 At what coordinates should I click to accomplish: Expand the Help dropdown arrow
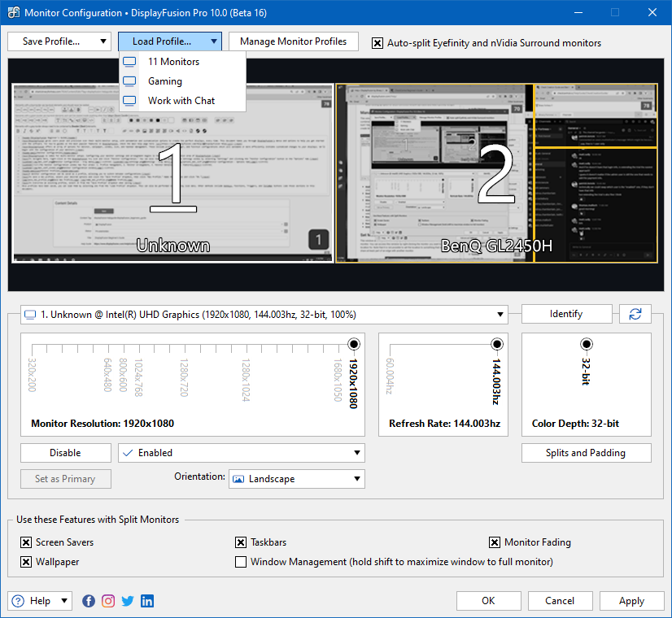click(64, 601)
